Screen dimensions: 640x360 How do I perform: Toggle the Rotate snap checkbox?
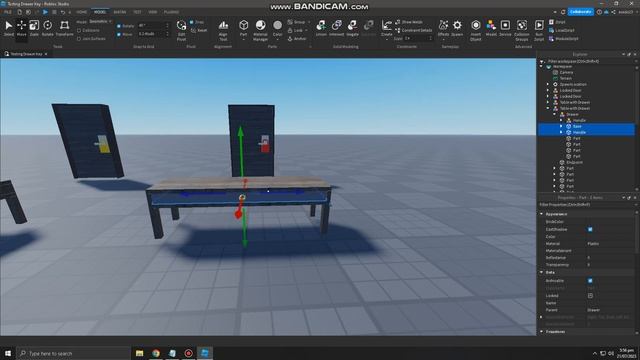119,26
